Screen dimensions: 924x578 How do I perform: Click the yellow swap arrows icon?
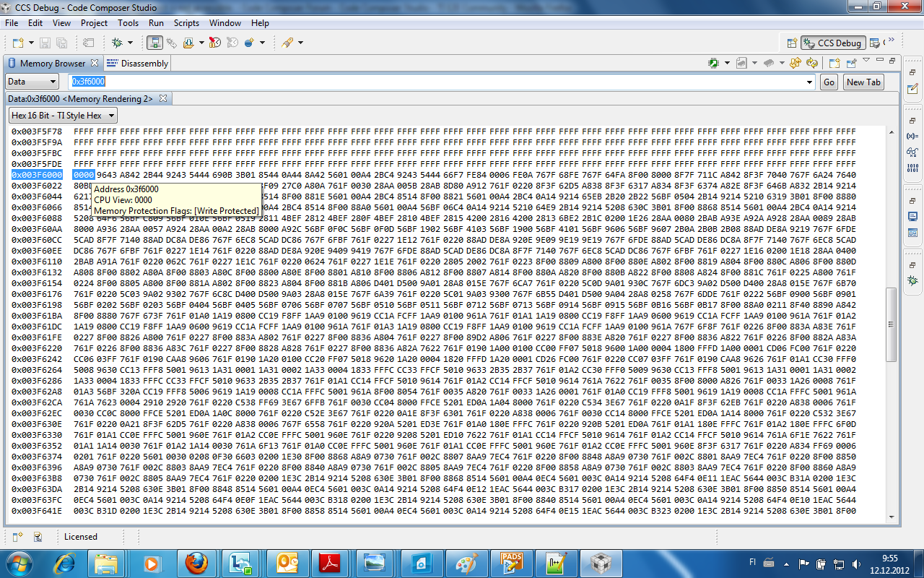(x=795, y=63)
